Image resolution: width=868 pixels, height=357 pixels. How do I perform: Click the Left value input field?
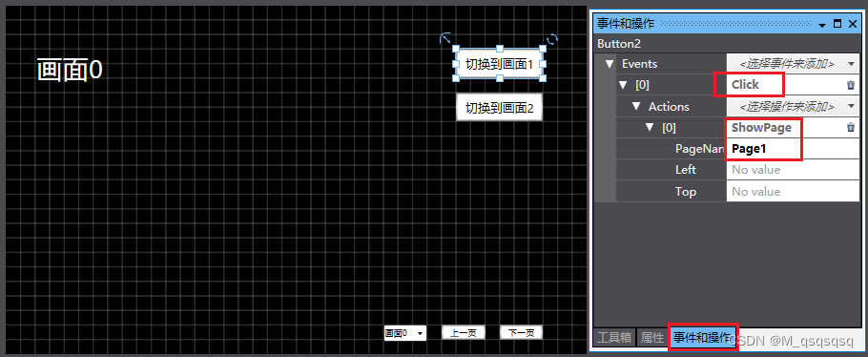(x=793, y=170)
